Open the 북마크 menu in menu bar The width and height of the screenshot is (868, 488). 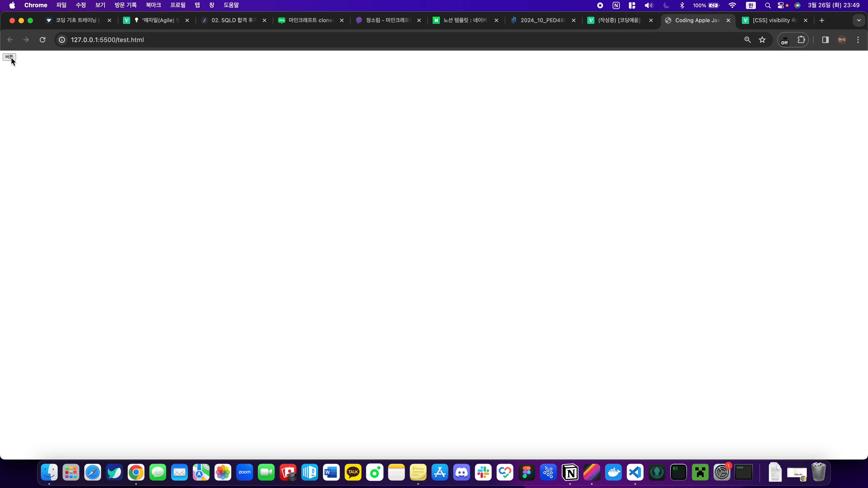pos(153,5)
